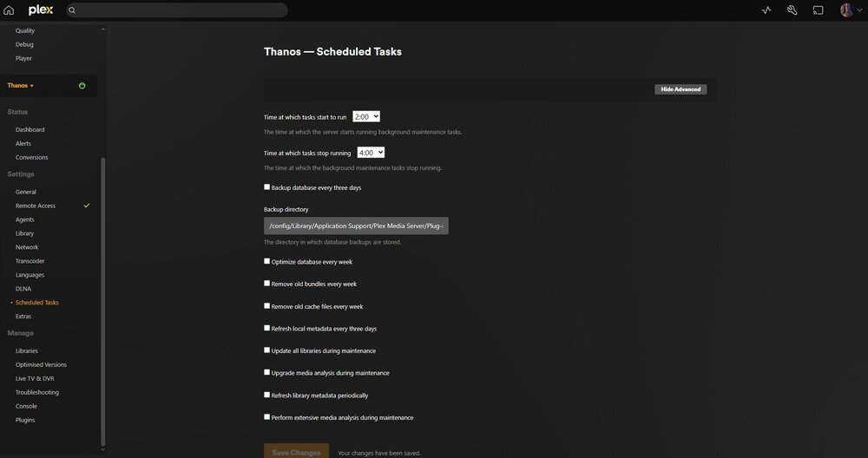Open Troubleshooting page
Screen dimensions: 868x458
tap(37, 393)
